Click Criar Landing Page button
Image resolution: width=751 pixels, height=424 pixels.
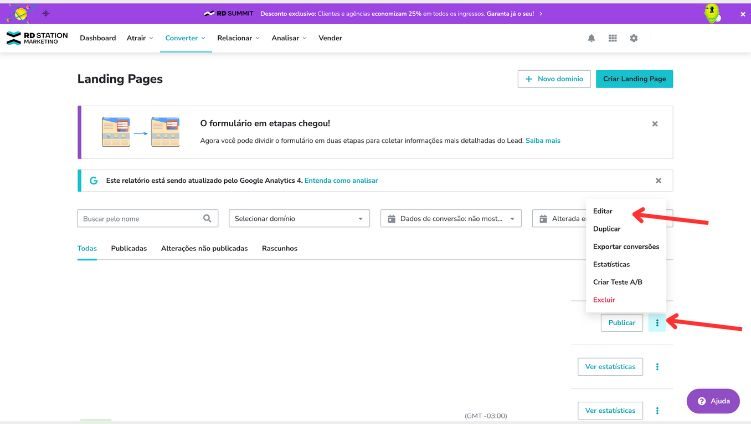coord(634,79)
